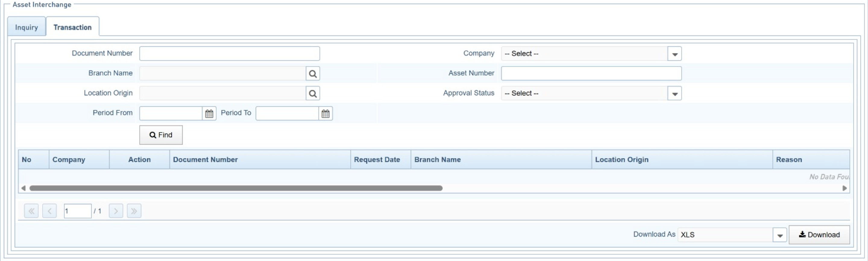868x261 pixels.
Task: Click into the Asset Number text field
Action: [x=591, y=74]
